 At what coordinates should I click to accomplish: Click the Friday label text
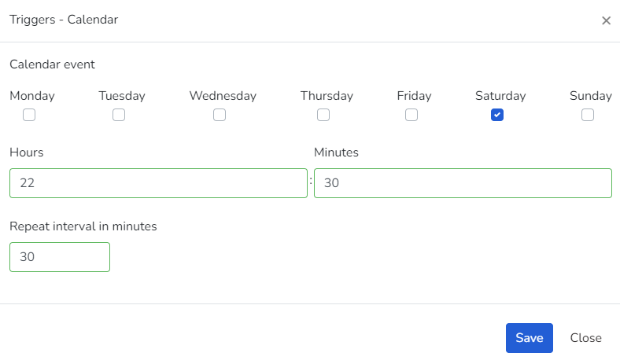click(414, 96)
